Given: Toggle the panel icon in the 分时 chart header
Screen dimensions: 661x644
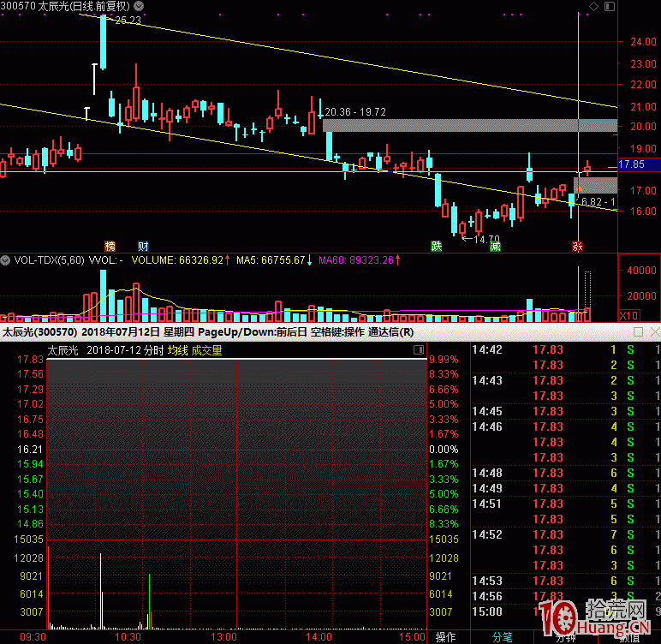Looking at the screenshot, I should pos(419,349).
